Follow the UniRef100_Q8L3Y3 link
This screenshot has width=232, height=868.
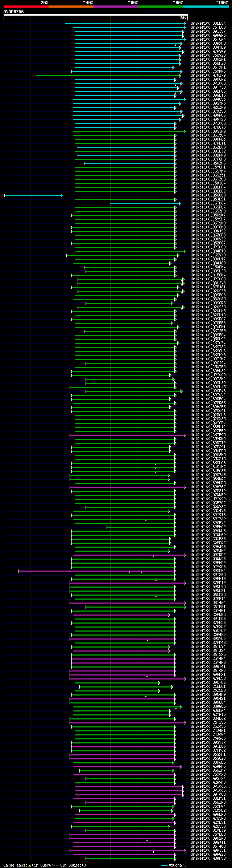tap(208, 283)
